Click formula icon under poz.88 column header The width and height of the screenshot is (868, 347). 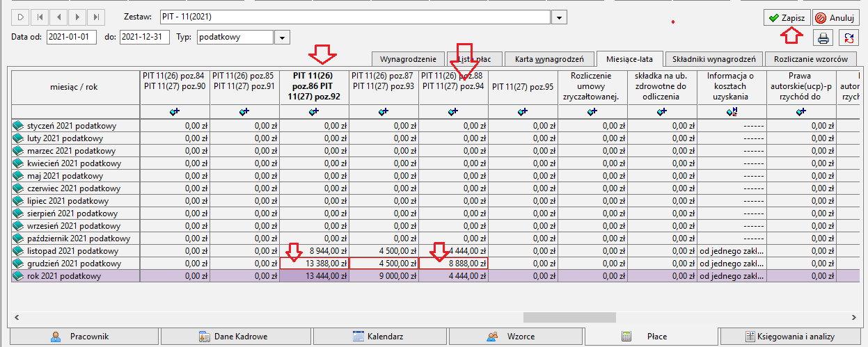pyautogui.click(x=453, y=111)
